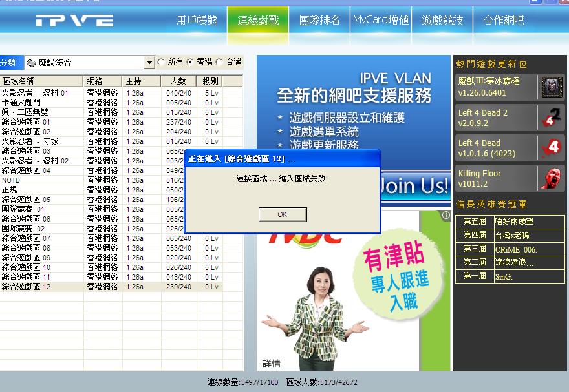Select row 卡通大亂鬥
Image resolution: width=569 pixels, height=392 pixels.
(111, 103)
